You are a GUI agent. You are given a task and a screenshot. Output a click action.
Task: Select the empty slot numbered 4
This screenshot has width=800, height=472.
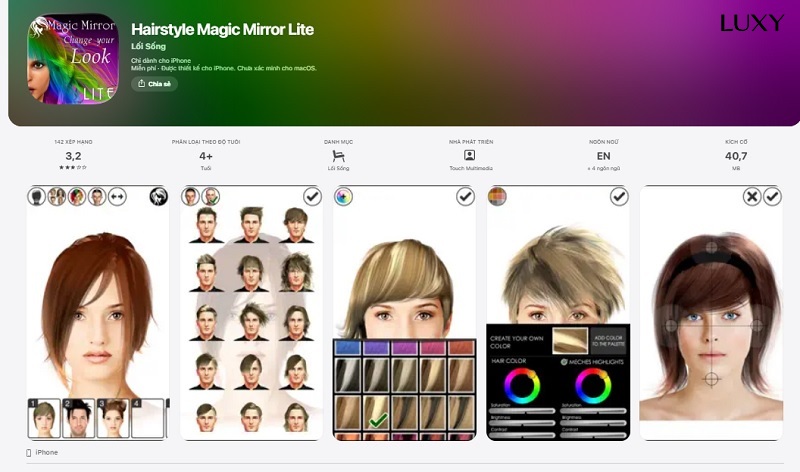[147, 418]
